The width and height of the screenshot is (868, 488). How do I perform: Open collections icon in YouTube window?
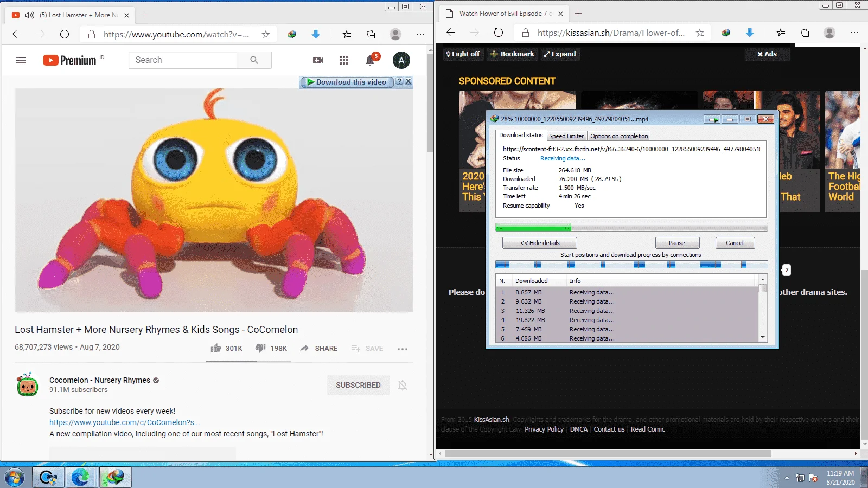pos(371,34)
